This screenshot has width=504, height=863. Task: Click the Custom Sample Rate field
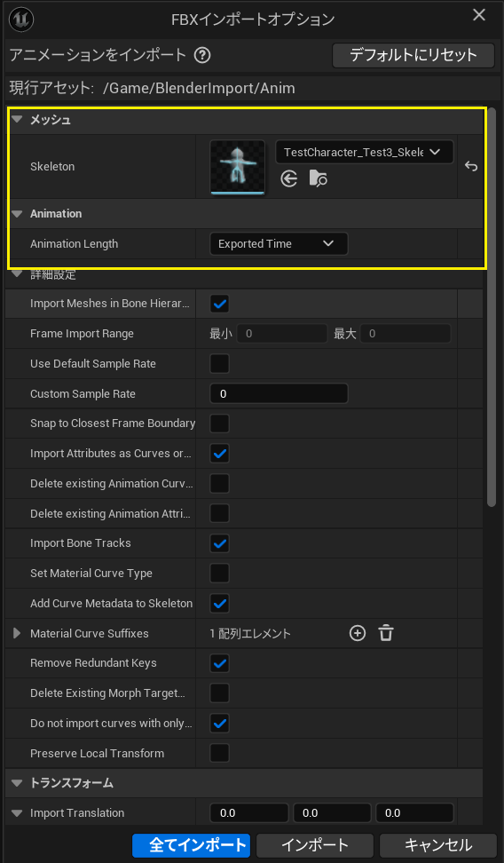click(279, 393)
